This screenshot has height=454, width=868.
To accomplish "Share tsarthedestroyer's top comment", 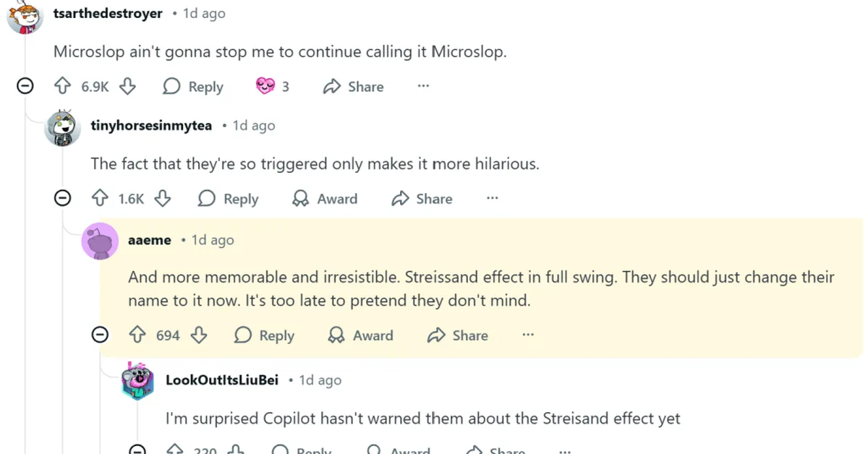I will 352,87.
